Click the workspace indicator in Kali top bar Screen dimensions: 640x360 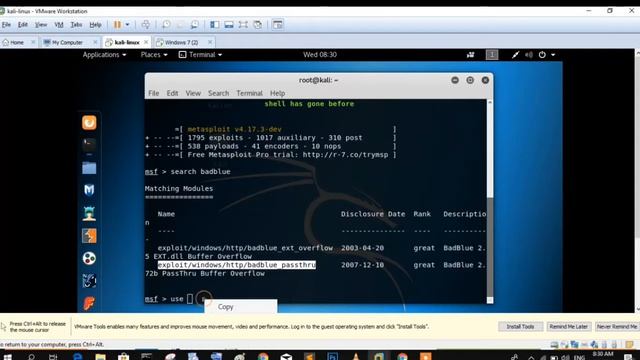click(492, 55)
